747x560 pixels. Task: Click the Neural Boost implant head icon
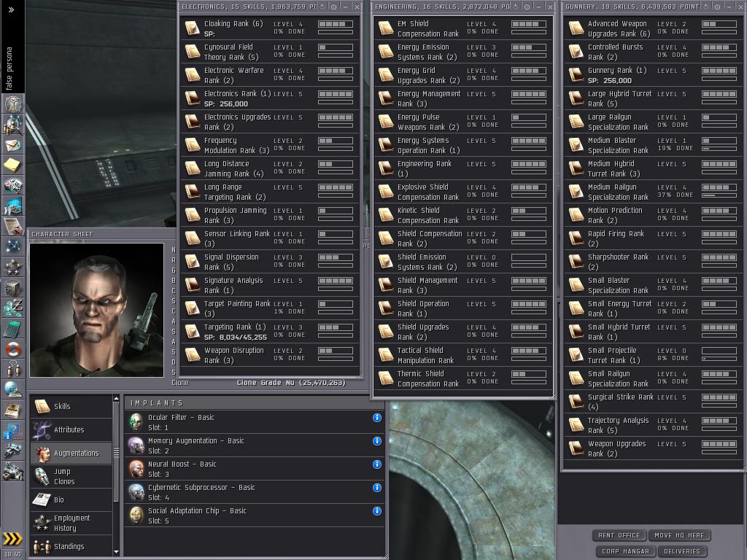(x=136, y=469)
